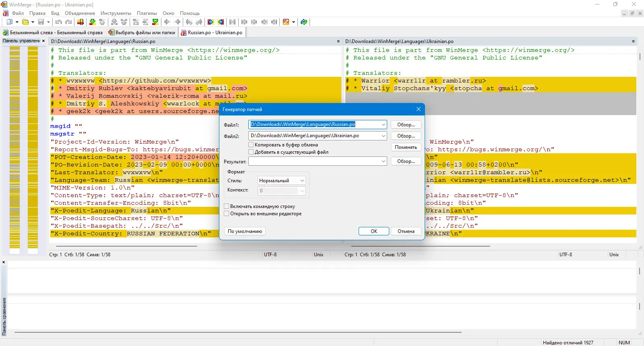The height and width of the screenshot is (346, 644).
Task: Click the Next Conflict toolbar icon
Action: pos(114,22)
